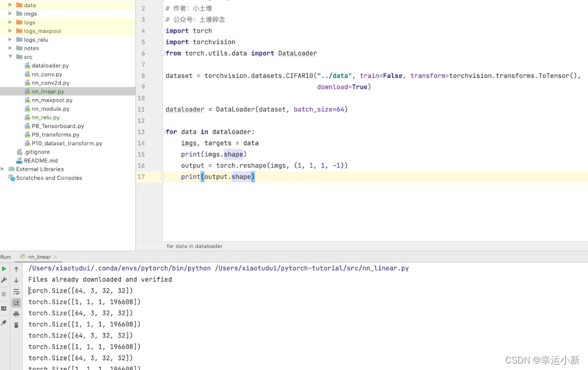Click the python icon of nn_relu.py
This screenshot has width=588, height=370.
pyautogui.click(x=27, y=118)
